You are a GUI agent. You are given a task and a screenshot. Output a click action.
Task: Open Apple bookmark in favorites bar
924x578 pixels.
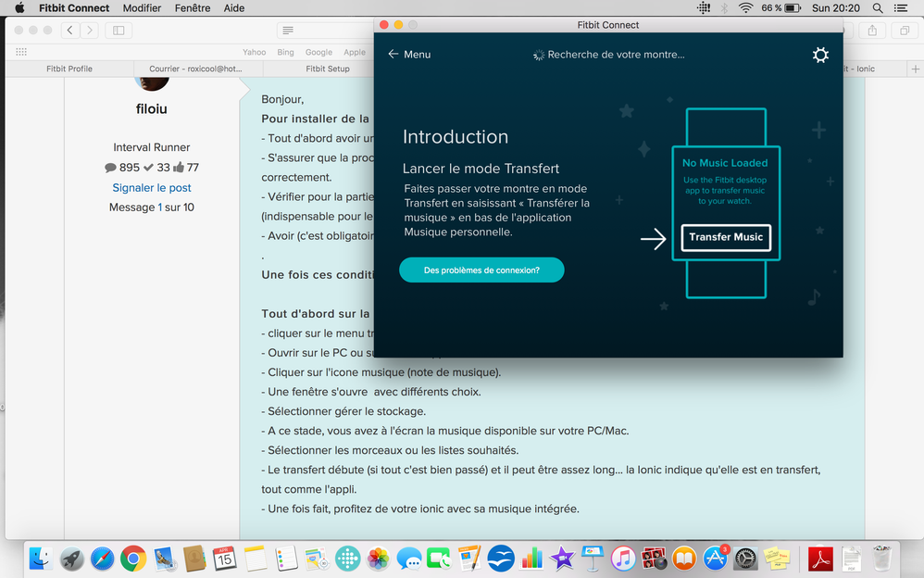(x=355, y=52)
